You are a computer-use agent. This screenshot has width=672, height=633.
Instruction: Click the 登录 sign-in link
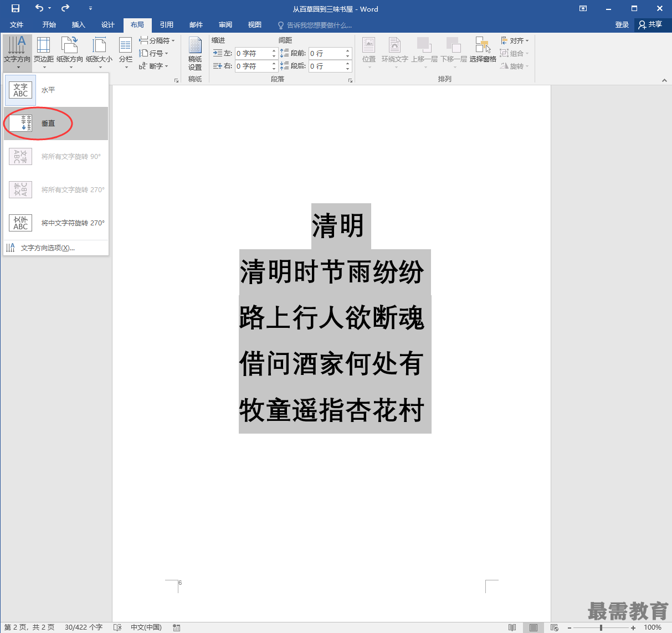pyautogui.click(x=622, y=25)
